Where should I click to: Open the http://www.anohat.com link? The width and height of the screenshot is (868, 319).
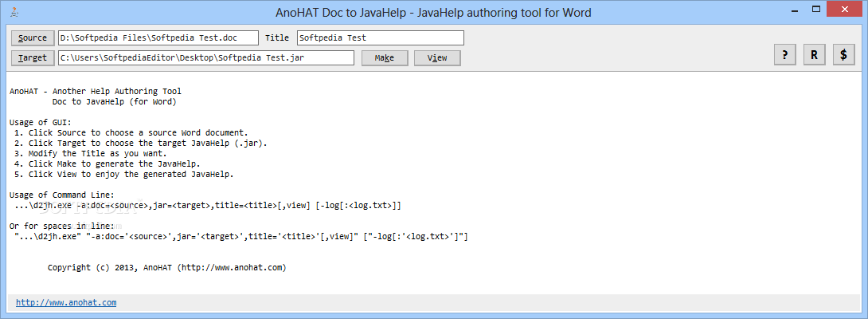pyautogui.click(x=66, y=302)
